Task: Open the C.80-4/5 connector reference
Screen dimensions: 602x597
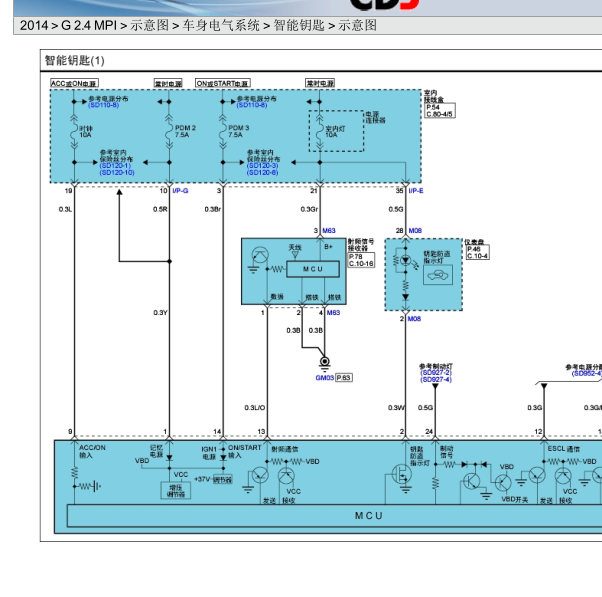Action: (440, 114)
